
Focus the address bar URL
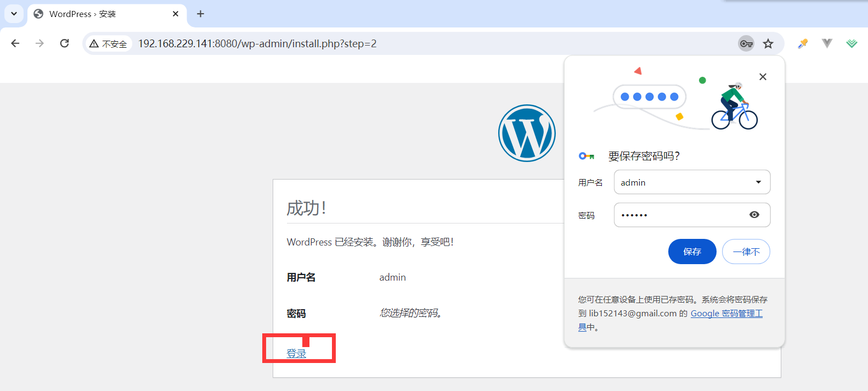[x=257, y=44]
